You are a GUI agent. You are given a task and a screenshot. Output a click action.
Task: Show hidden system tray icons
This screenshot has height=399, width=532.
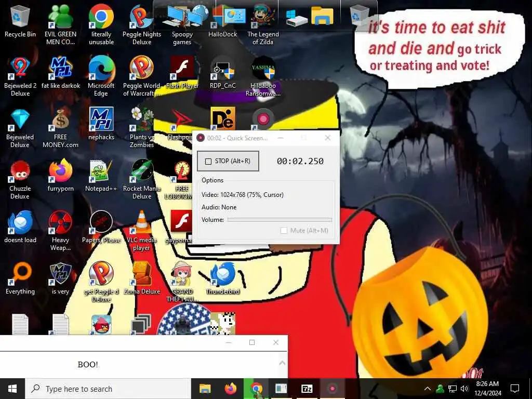[x=428, y=389]
